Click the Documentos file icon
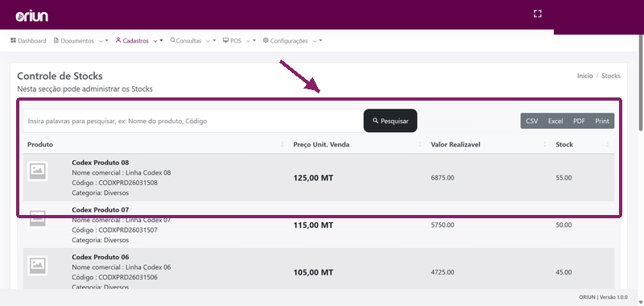Viewport: 644px width, 306px height. coord(56,40)
